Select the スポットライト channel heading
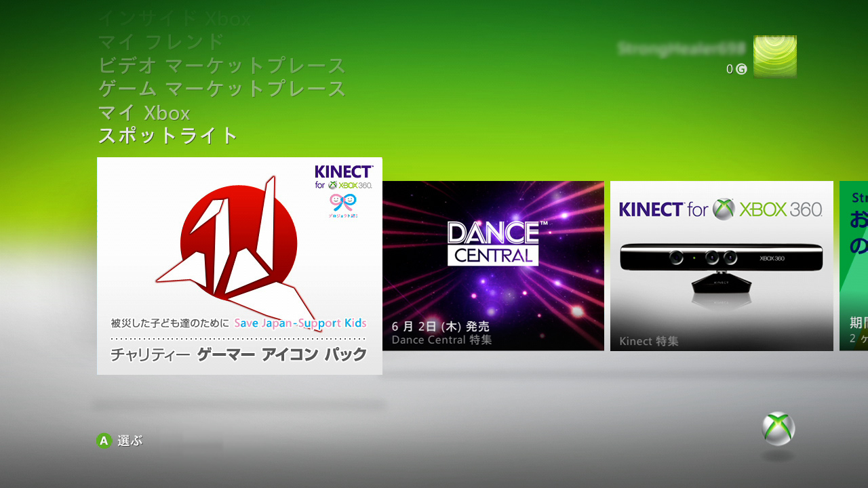 tap(168, 136)
